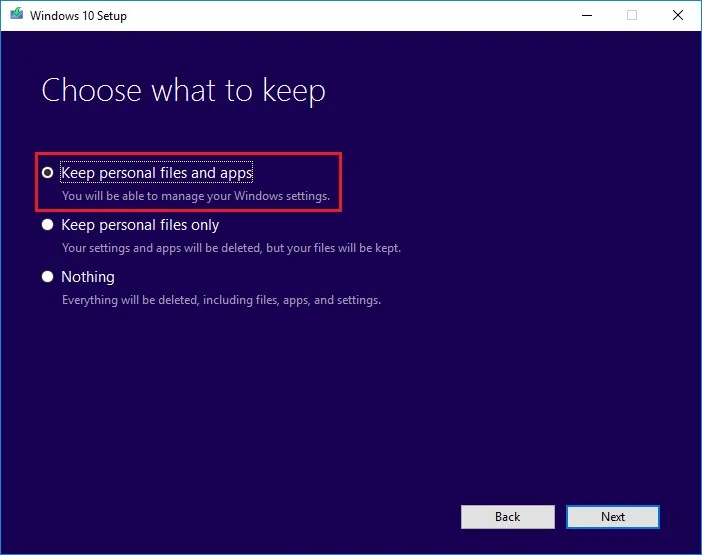Click the 'Windows 10 Setup' title text
This screenshot has width=702, height=555.
pyautogui.click(x=78, y=16)
